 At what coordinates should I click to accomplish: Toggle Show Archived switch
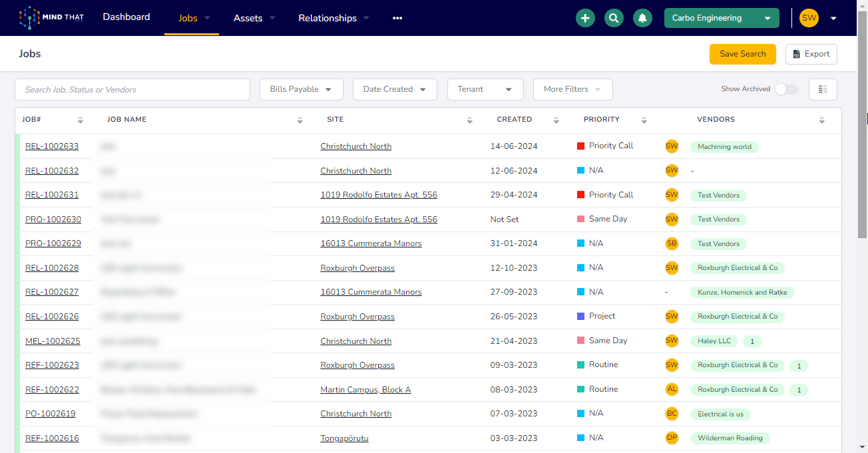tap(786, 89)
